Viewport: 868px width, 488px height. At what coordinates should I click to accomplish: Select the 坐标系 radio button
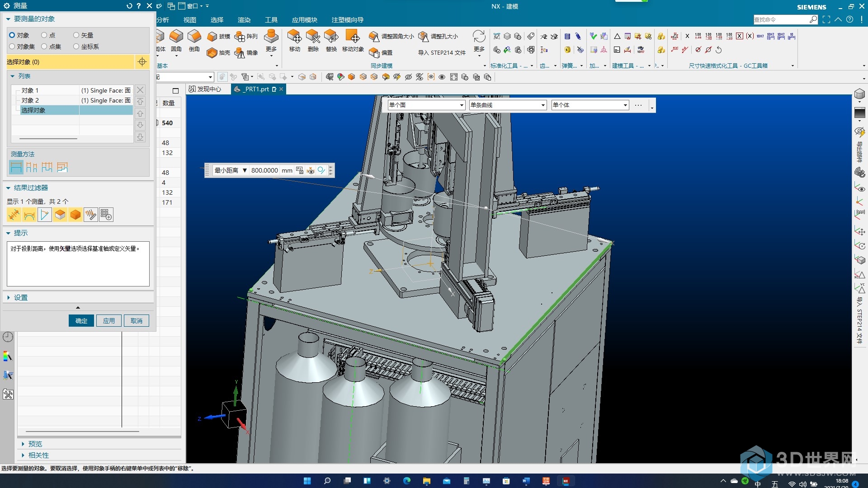tap(76, 47)
